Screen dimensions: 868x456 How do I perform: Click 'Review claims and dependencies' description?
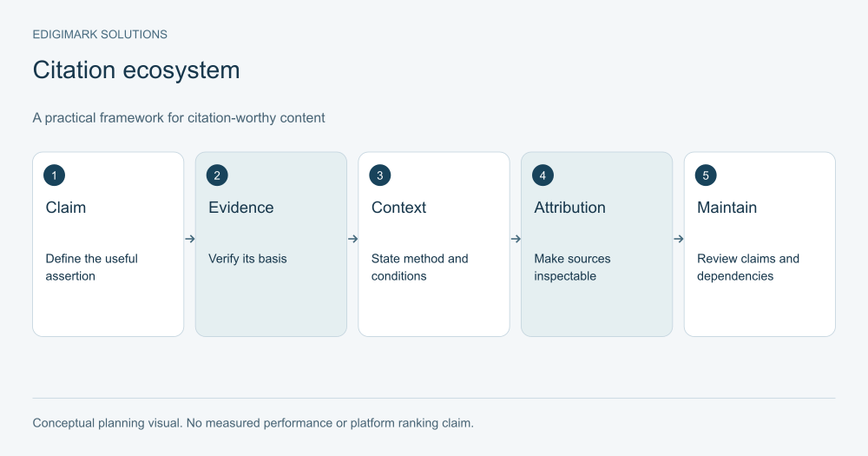point(748,267)
